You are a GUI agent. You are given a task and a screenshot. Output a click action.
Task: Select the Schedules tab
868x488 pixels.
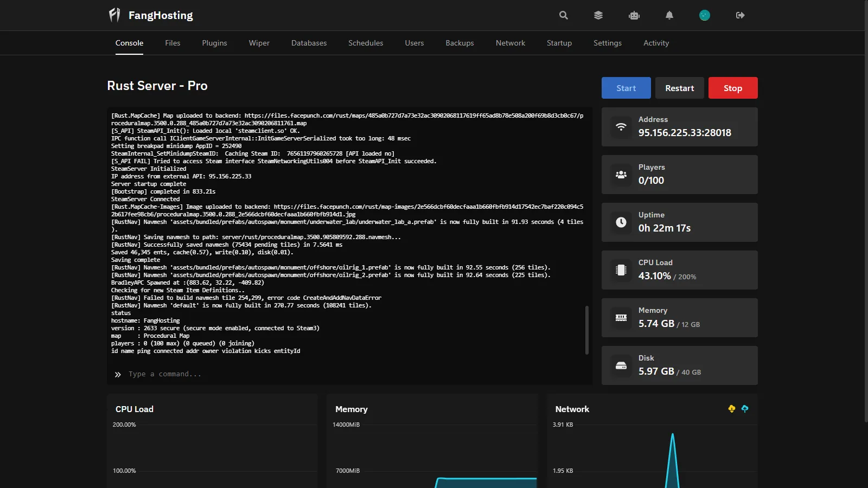pos(366,43)
